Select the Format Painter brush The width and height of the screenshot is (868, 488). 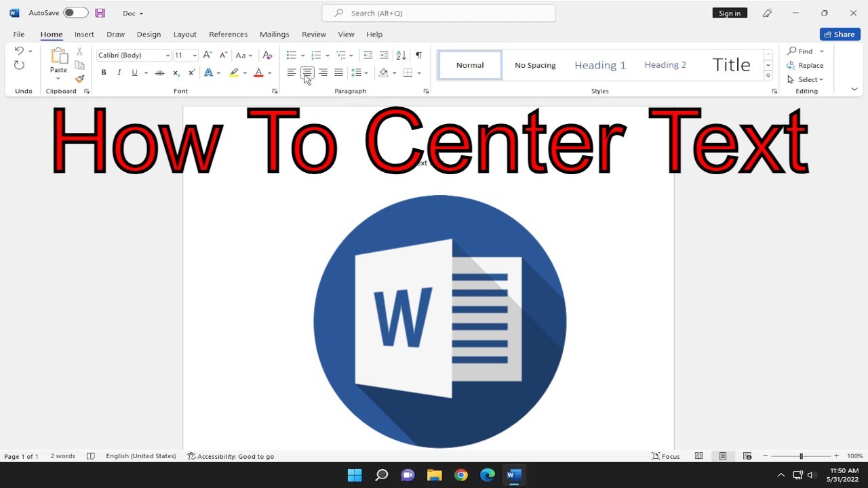point(79,79)
